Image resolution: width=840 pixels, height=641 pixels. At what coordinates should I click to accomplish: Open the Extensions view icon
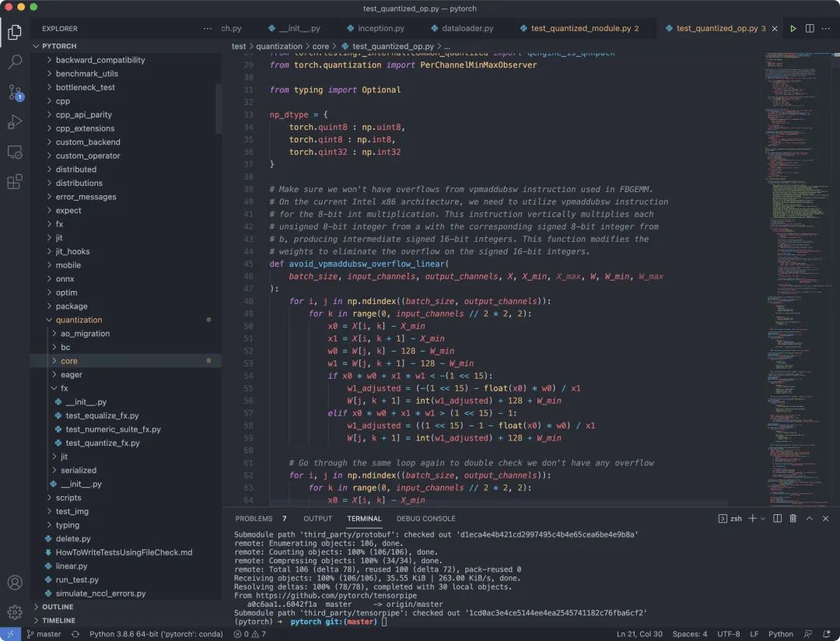(15, 182)
